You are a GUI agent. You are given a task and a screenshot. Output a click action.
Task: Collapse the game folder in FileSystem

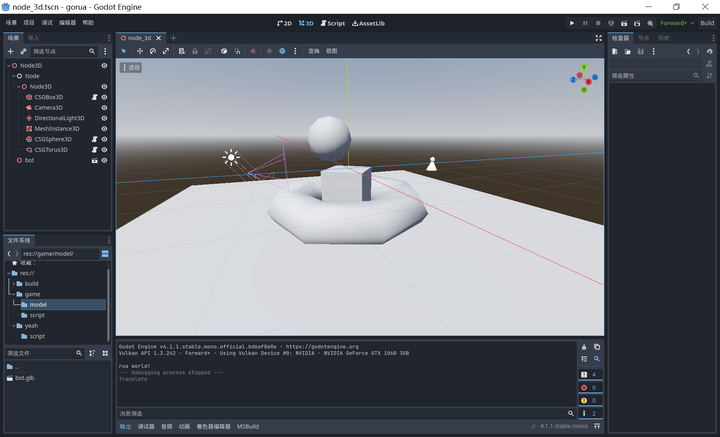click(14, 294)
